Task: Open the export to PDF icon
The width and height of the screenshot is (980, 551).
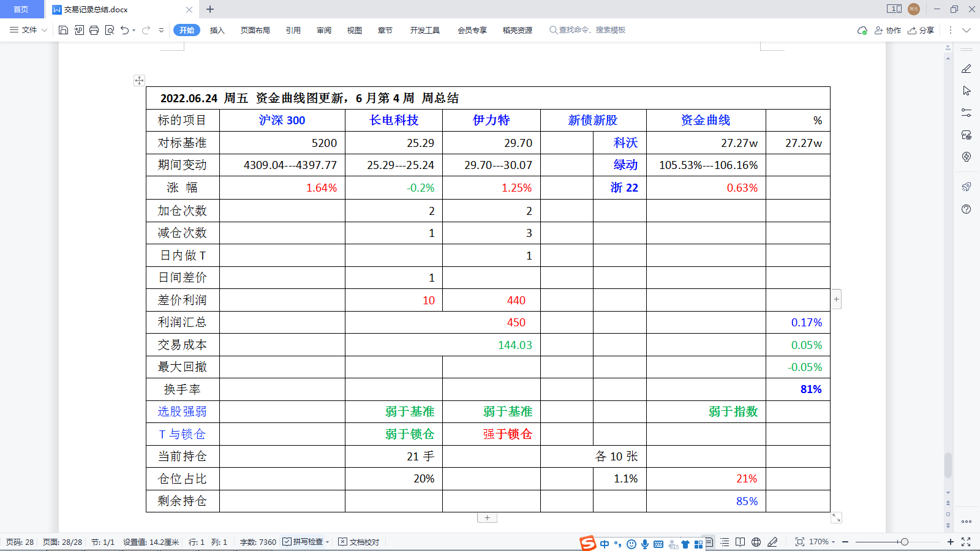Action: tap(78, 29)
